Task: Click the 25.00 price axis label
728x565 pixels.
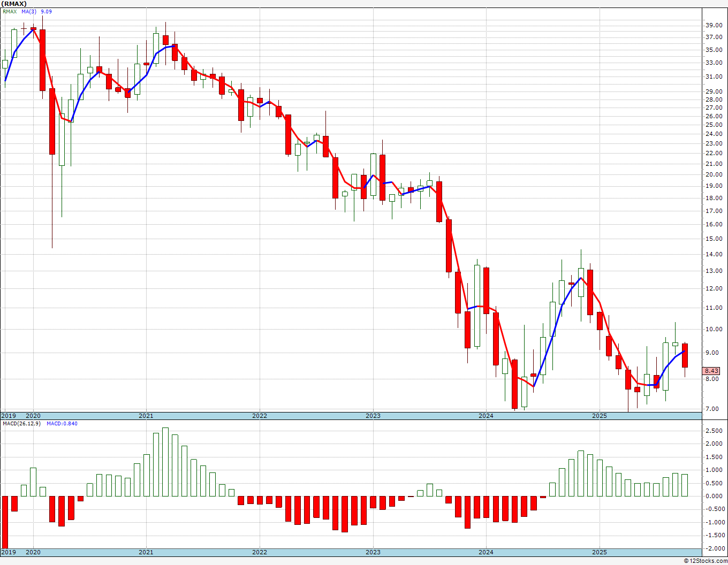Action: click(714, 125)
